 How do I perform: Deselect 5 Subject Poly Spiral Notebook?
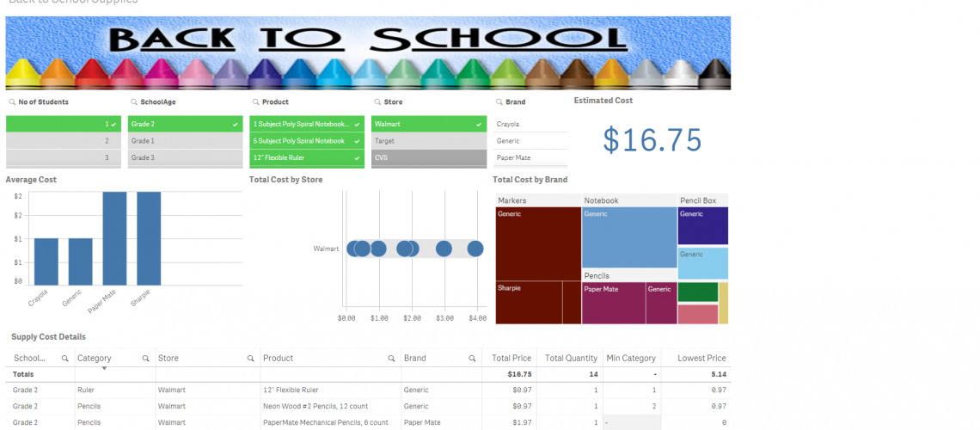pos(307,141)
